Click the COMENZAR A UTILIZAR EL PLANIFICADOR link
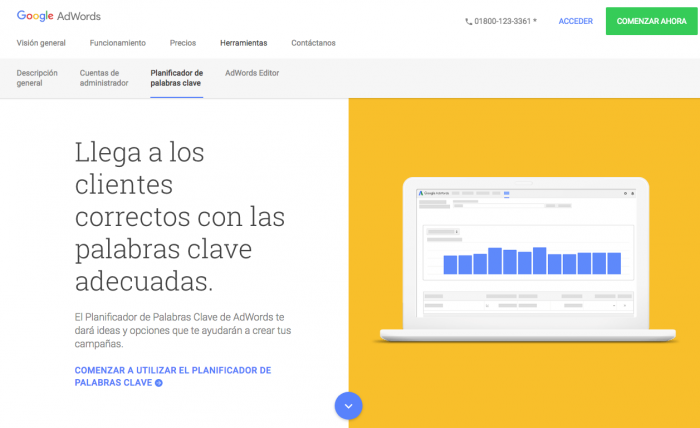Screen dimensions: 700x428 tap(173, 376)
